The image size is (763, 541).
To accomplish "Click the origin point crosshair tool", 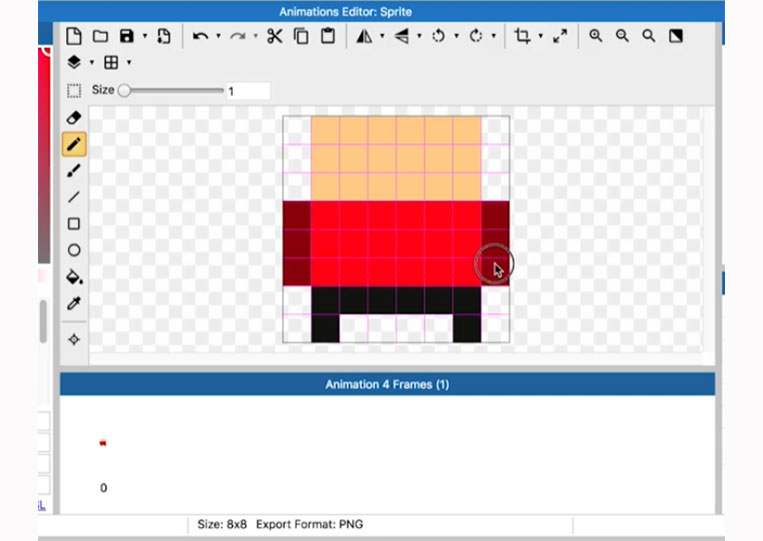I will coord(74,340).
